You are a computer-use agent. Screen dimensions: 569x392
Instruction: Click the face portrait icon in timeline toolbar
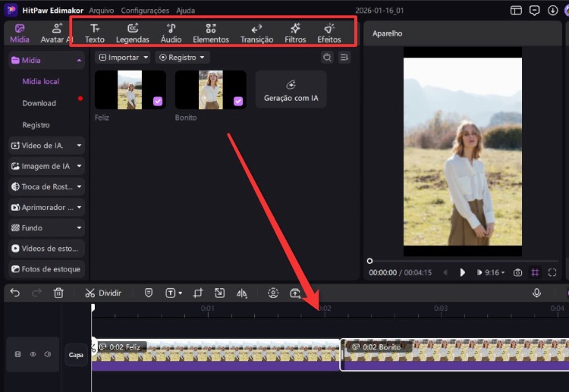pyautogui.click(x=273, y=293)
